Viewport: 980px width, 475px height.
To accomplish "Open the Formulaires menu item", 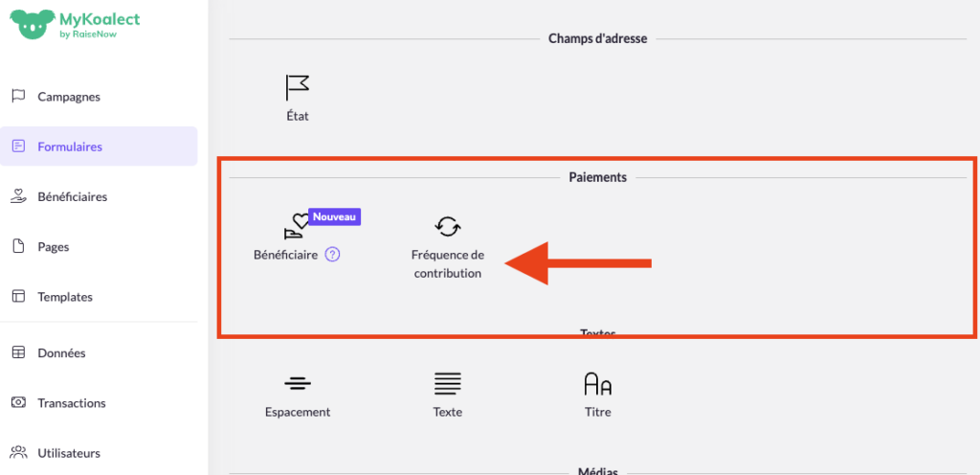I will [x=69, y=147].
